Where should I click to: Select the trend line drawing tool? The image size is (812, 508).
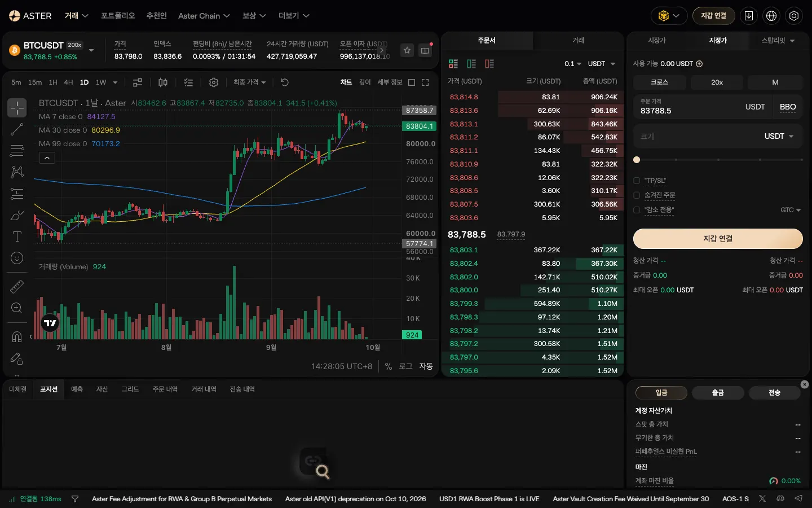pyautogui.click(x=17, y=129)
